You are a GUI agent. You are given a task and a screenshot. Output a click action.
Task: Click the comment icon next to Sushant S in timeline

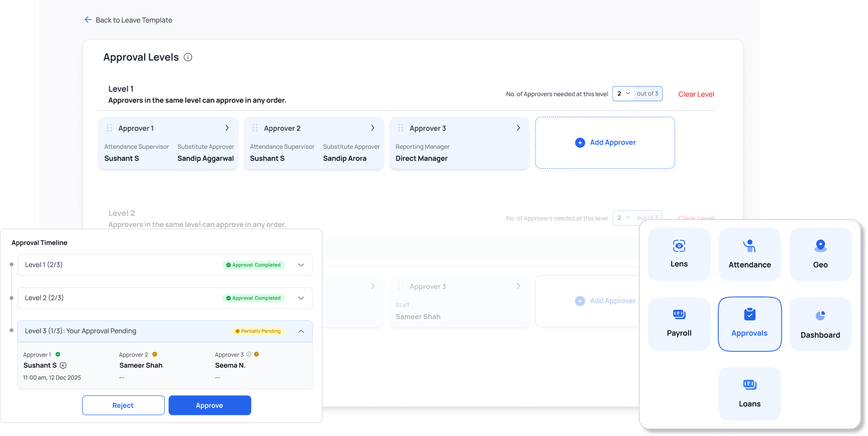[x=63, y=365]
